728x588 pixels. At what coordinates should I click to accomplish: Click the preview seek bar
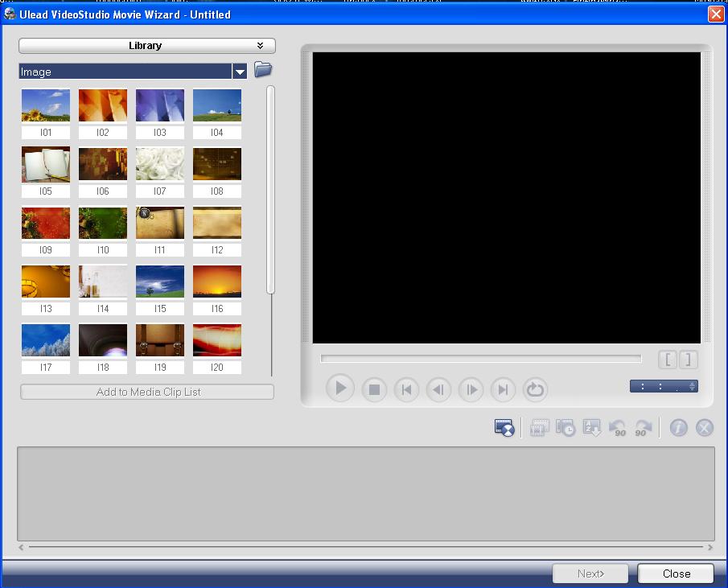pos(480,359)
